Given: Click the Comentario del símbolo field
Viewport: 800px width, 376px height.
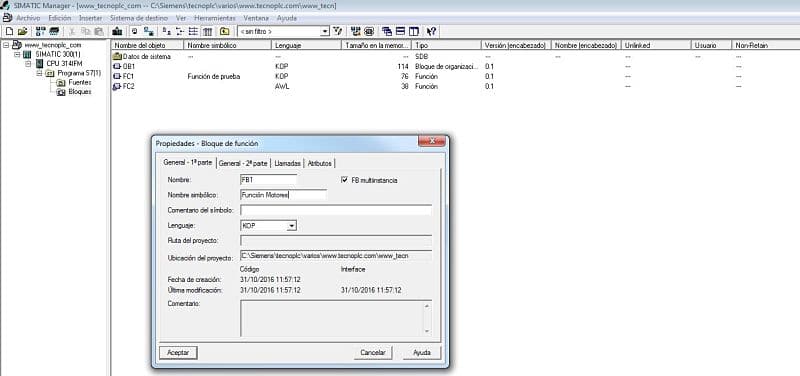Looking at the screenshot, I should [336, 210].
